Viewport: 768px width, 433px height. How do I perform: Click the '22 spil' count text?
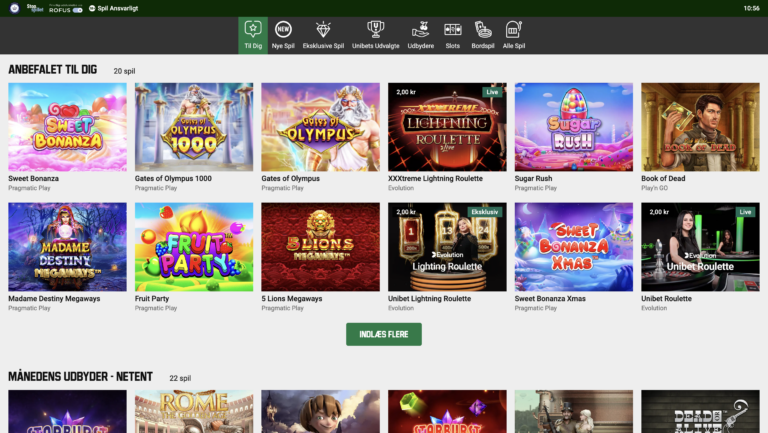click(180, 378)
